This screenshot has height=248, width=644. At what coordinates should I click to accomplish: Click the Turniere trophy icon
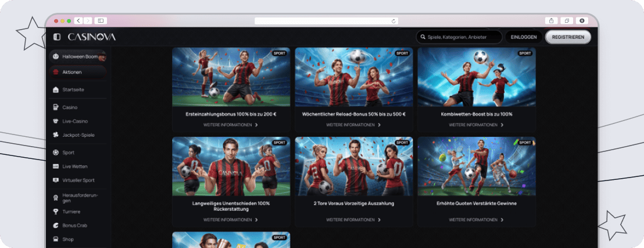point(56,212)
